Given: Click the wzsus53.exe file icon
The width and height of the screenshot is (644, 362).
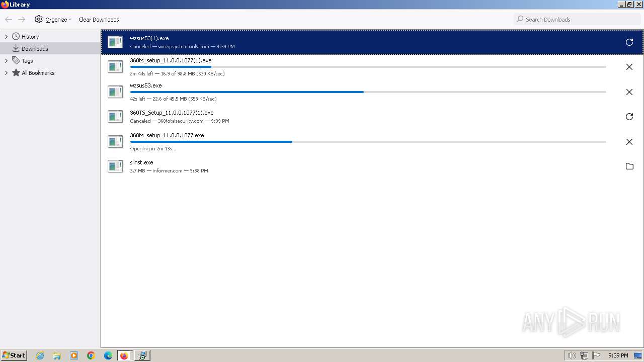Looking at the screenshot, I should 115,92.
